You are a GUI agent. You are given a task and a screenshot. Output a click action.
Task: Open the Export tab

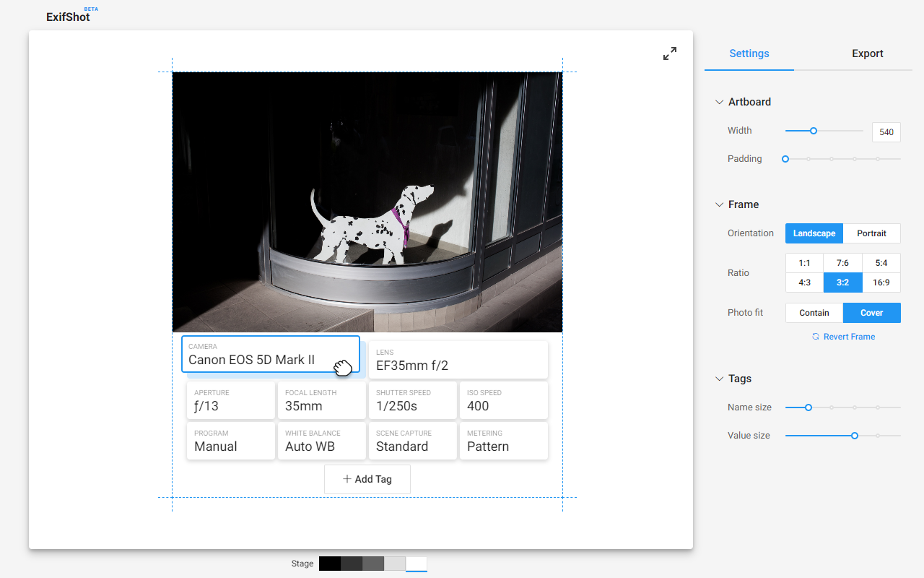868,53
